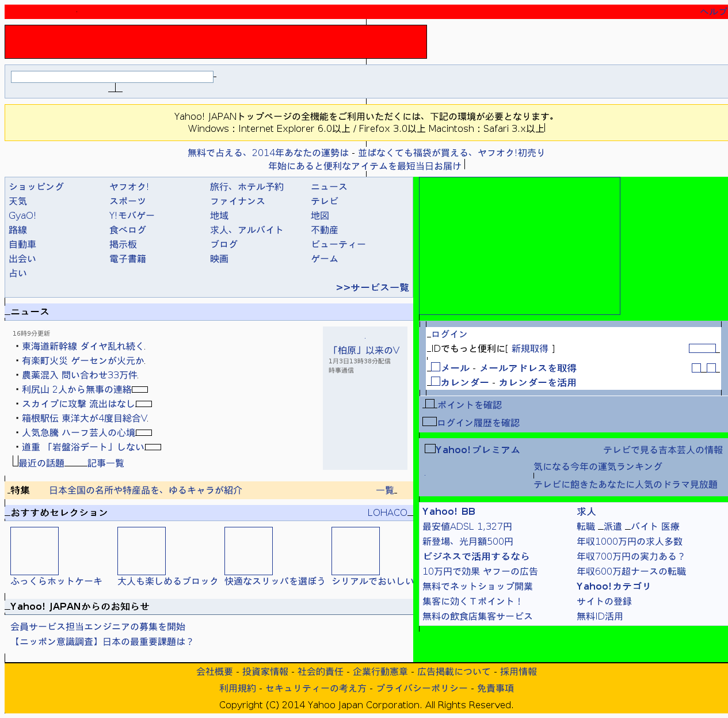This screenshot has height=718, width=728.
Task: Open the LOHACO link in おすすめセレクション
Action: coord(387,512)
